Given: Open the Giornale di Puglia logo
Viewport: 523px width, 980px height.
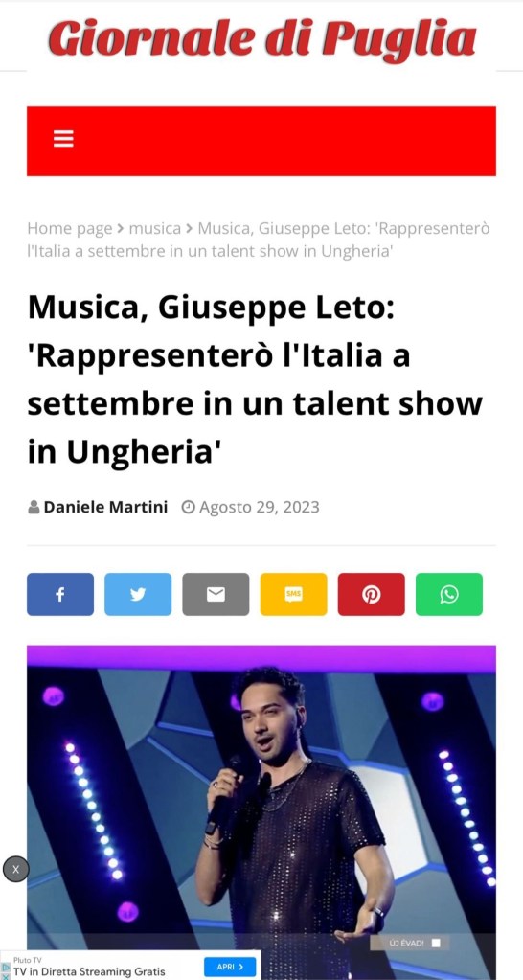Looking at the screenshot, I should [x=262, y=38].
